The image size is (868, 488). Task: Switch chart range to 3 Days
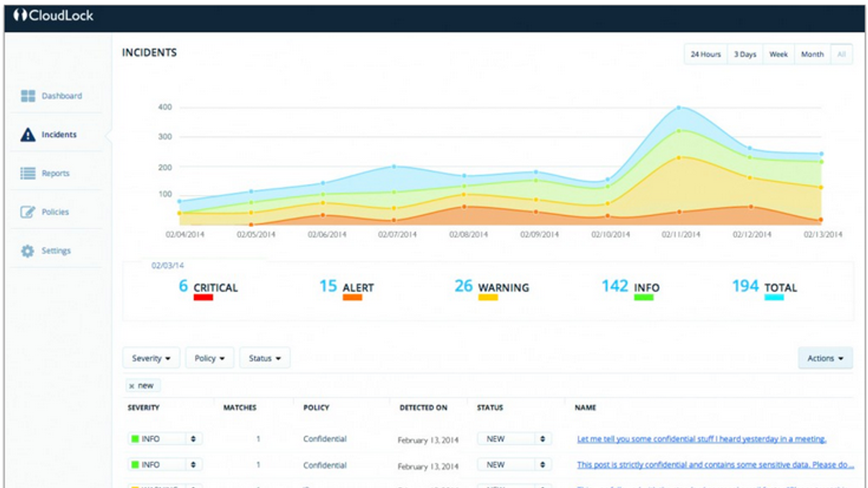click(x=745, y=54)
